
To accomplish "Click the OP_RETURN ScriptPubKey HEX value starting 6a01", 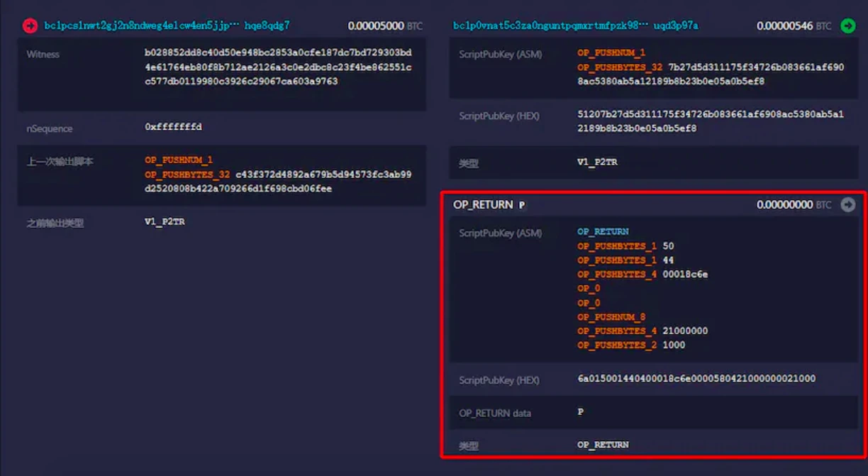I will click(696, 379).
